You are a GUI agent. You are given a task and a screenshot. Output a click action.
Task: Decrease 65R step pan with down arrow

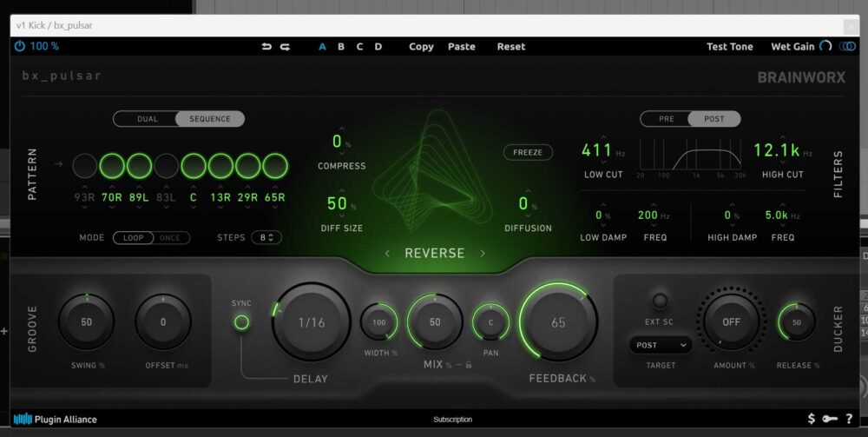click(x=274, y=207)
